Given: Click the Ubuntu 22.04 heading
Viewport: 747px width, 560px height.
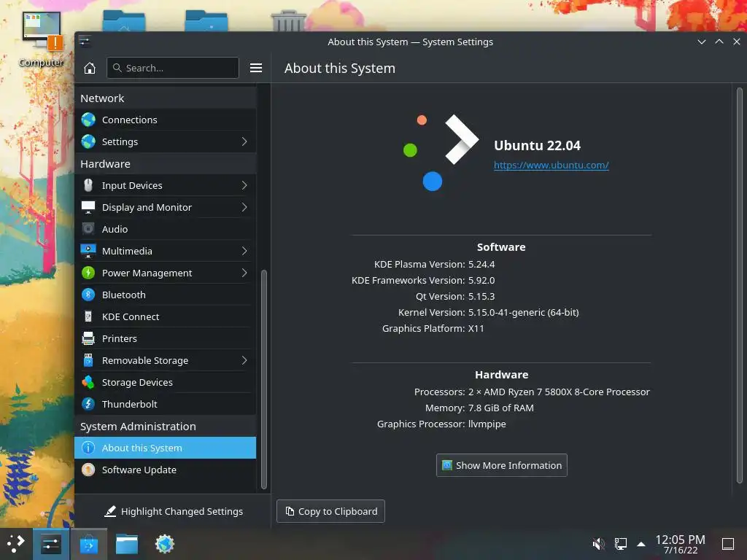Looking at the screenshot, I should [x=537, y=145].
